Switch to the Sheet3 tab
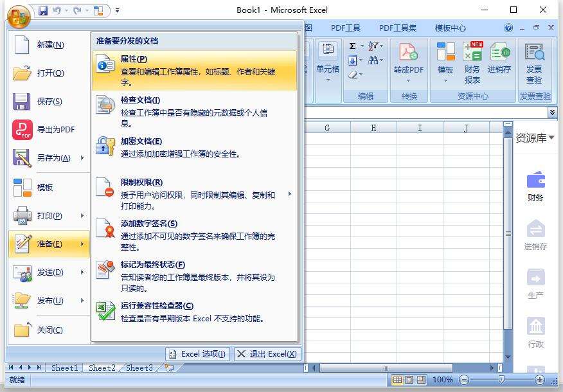The image size is (563, 392). tap(139, 368)
